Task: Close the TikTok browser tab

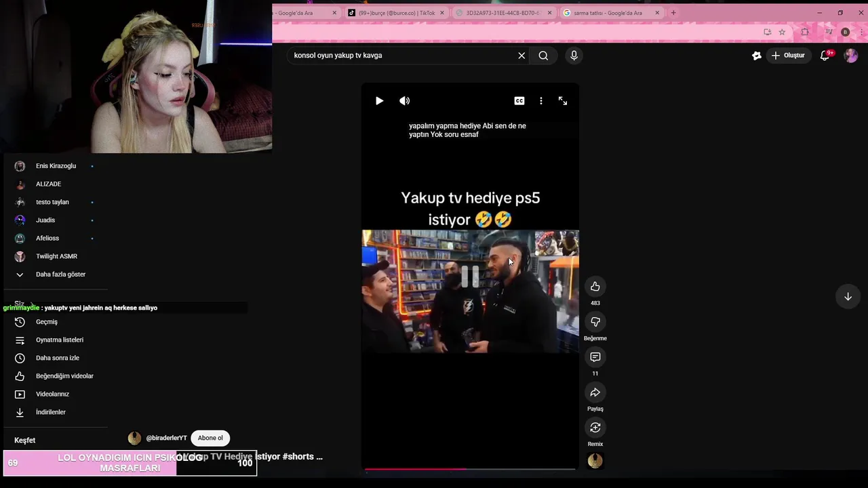Action: 442,13
